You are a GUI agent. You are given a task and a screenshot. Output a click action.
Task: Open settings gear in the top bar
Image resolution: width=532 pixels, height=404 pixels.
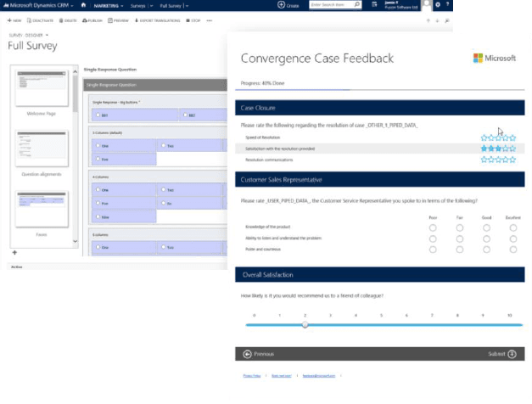[x=437, y=5]
